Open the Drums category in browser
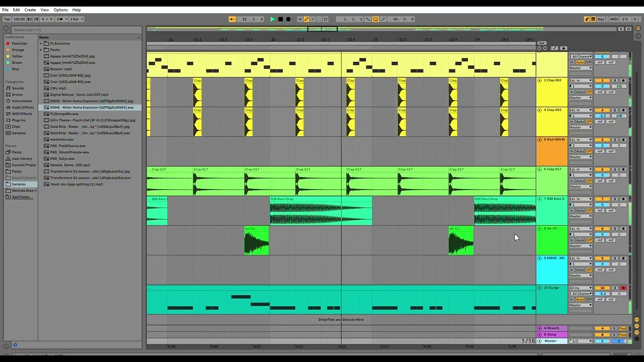The width and height of the screenshot is (644, 362). [x=17, y=95]
